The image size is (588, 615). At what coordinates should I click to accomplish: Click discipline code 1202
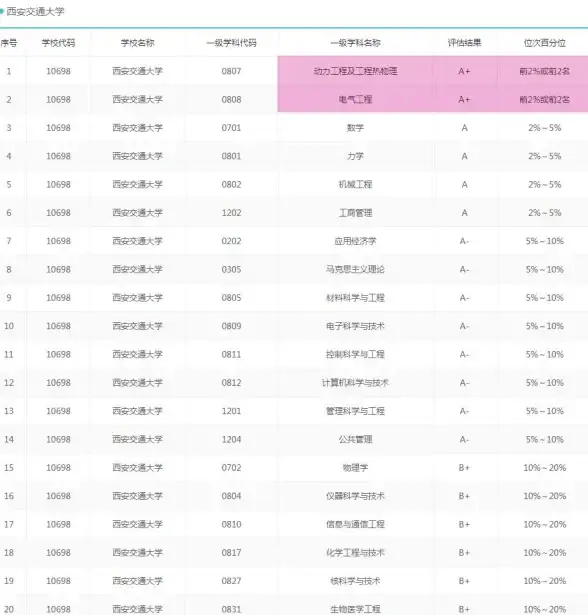point(231,213)
